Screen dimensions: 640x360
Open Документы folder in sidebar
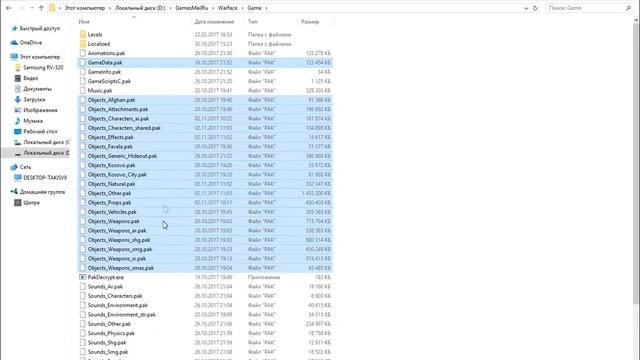point(37,89)
